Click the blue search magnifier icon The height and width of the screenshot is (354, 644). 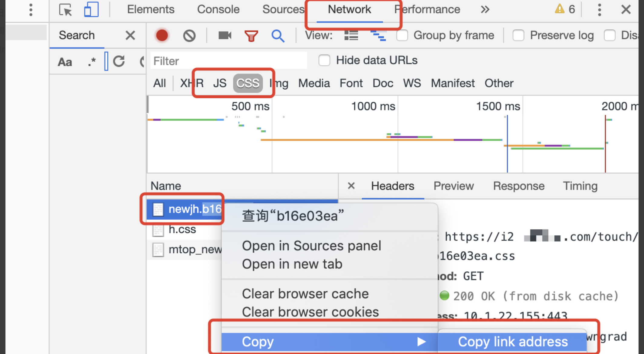[x=278, y=36]
